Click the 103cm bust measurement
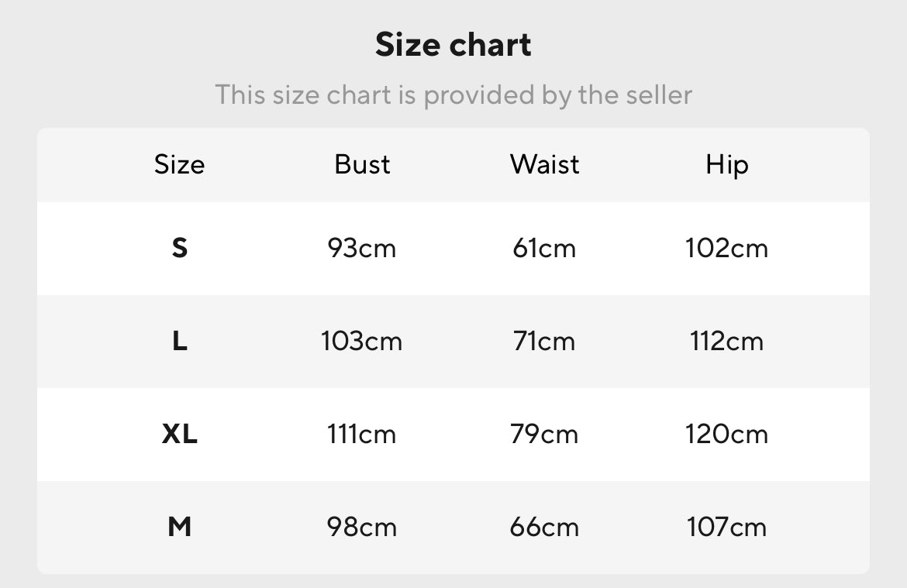The width and height of the screenshot is (907, 588). pyautogui.click(x=362, y=341)
